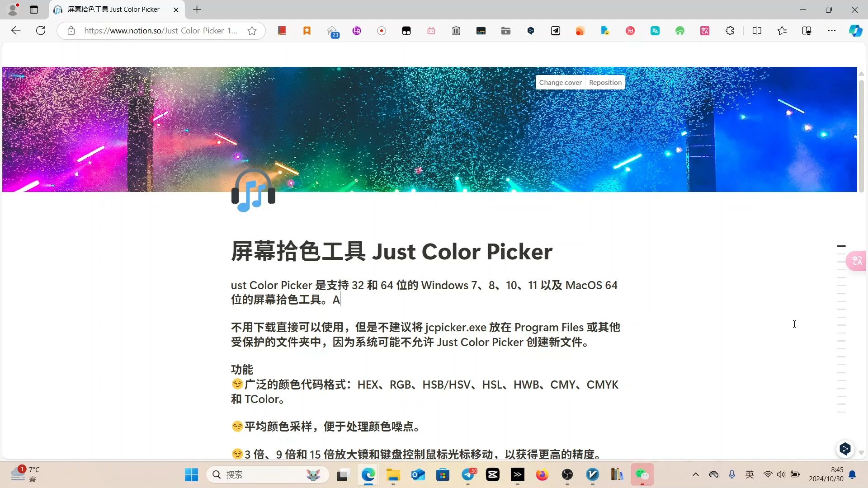868x488 pixels.
Task: Open the orange bookmark extension icon
Action: coord(307,31)
